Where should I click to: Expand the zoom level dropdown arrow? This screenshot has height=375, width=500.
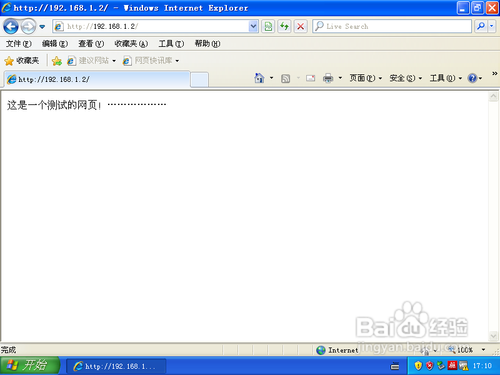[x=483, y=350]
